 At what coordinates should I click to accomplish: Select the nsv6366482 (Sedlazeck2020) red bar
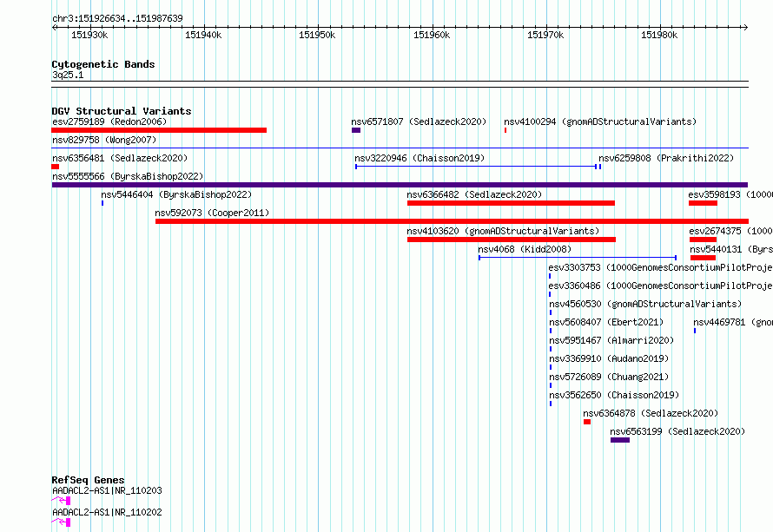(x=511, y=203)
